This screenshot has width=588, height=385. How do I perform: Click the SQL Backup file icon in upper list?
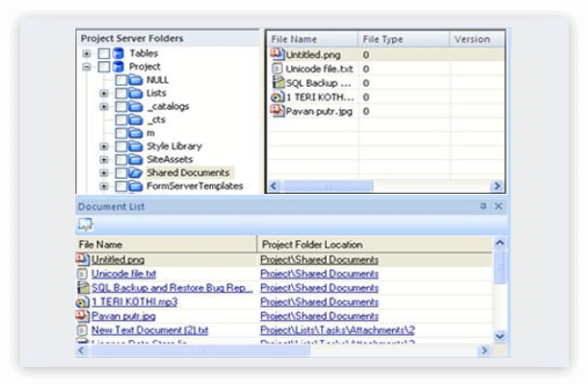(277, 83)
